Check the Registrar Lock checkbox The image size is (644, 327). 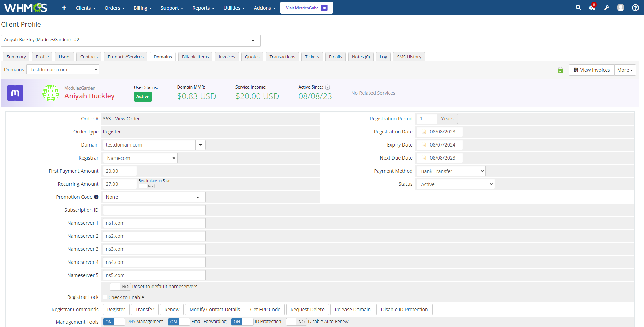point(105,297)
